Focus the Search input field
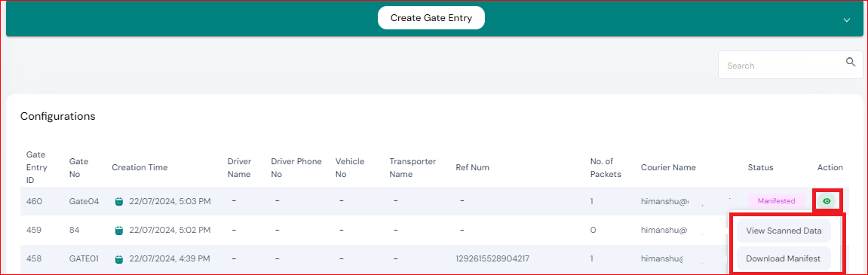This screenshot has width=868, height=275. pyautogui.click(x=784, y=66)
